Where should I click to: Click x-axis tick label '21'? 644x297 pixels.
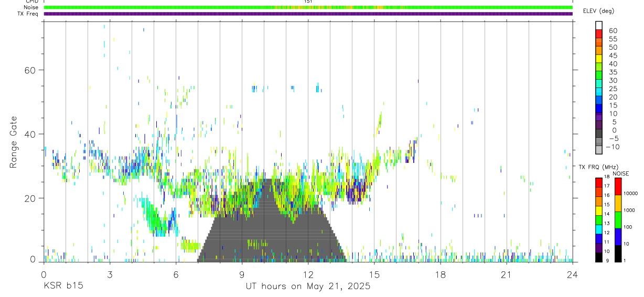(506, 275)
